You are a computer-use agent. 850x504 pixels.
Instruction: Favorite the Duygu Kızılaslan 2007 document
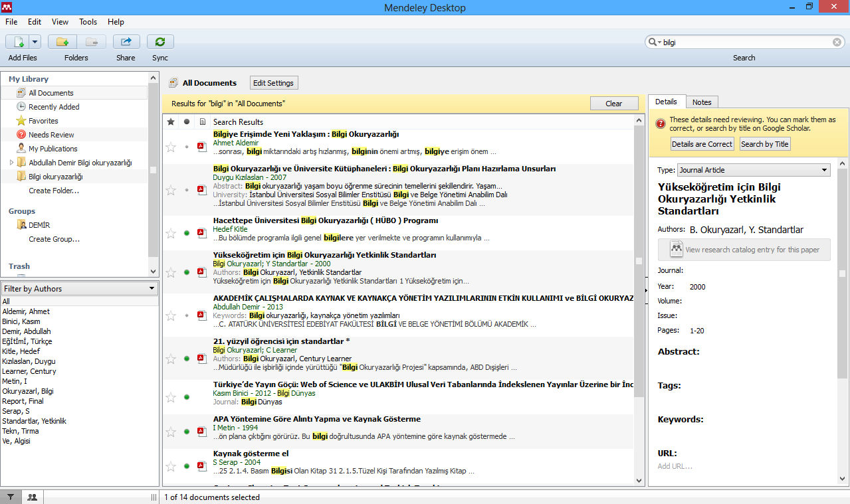coord(171,190)
